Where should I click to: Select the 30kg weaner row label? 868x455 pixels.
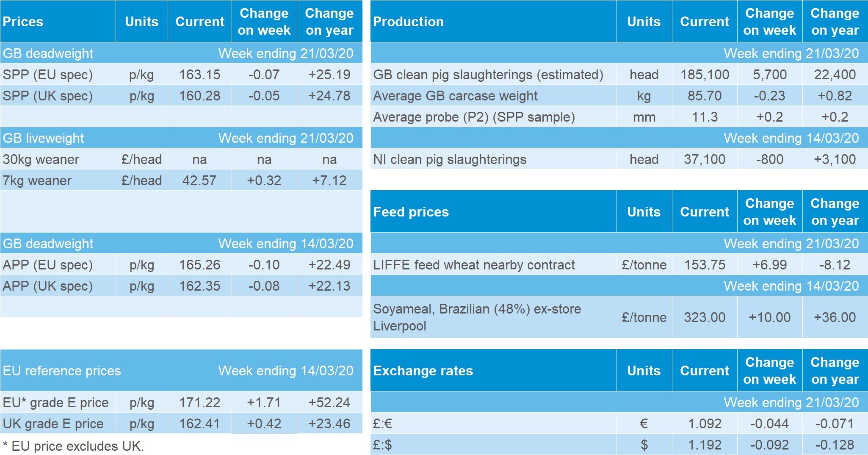click(x=41, y=159)
